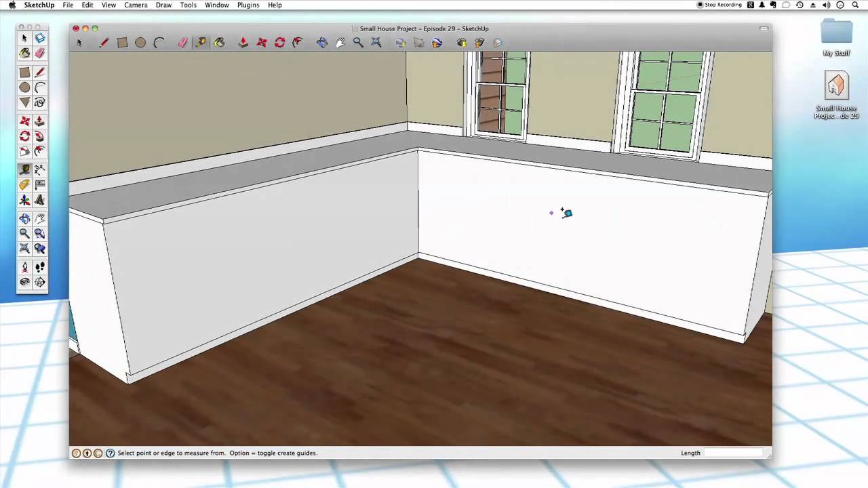Click the Rotate icon in top toolbar
This screenshot has width=868, height=488.
[280, 43]
